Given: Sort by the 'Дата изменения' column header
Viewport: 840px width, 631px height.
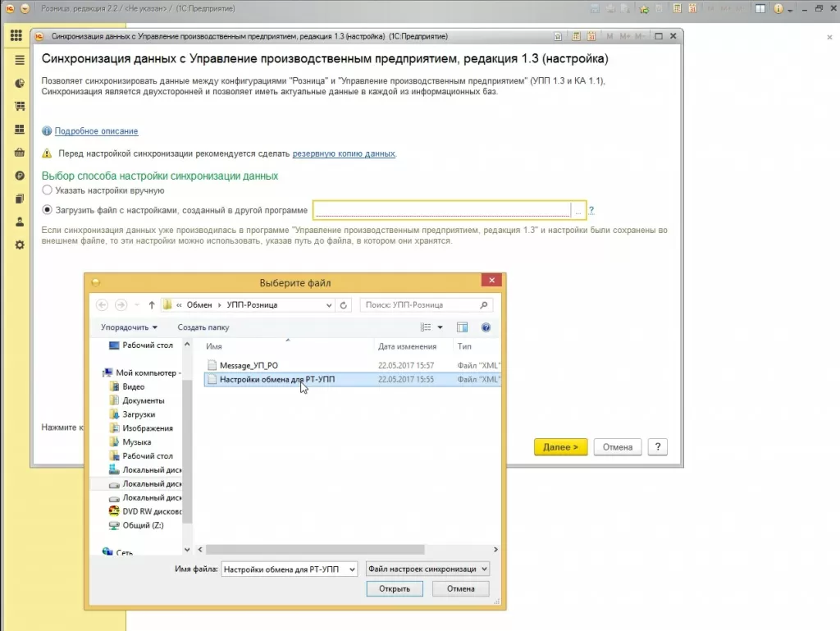Looking at the screenshot, I should point(407,346).
